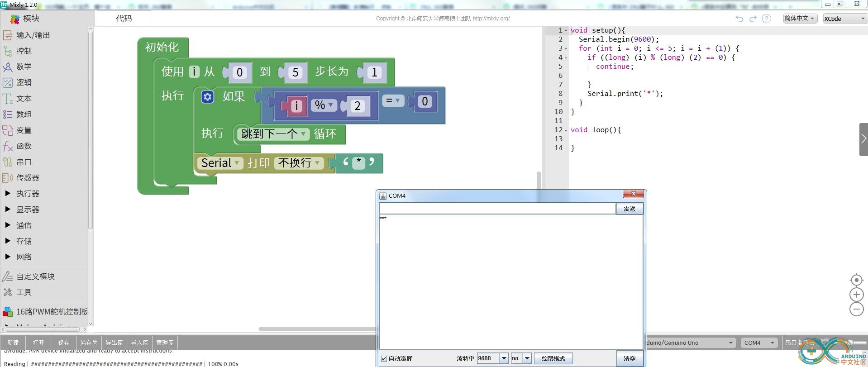Click the 绘图模式 button

click(x=553, y=358)
